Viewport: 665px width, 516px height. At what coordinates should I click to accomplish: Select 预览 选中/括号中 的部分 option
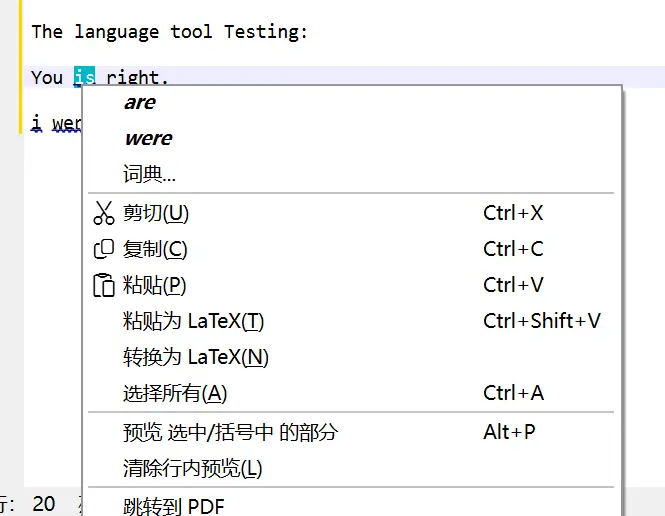(x=230, y=432)
